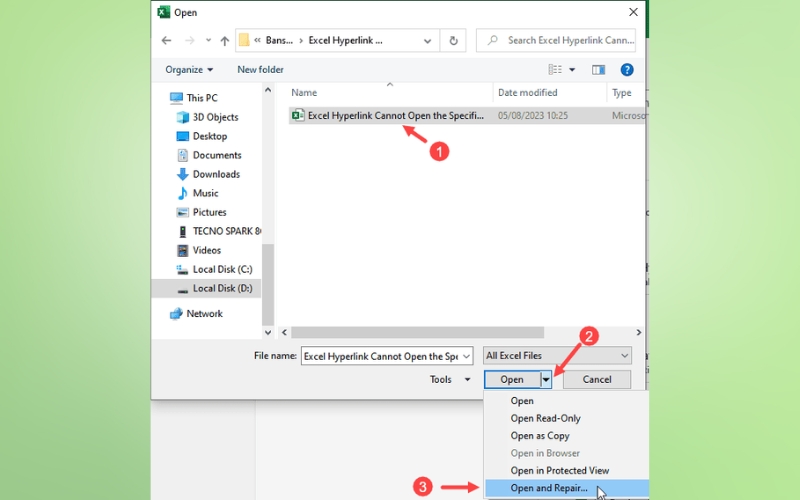Open the blue Help question mark icon
Viewport: 800px width, 500px height.
pyautogui.click(x=627, y=70)
